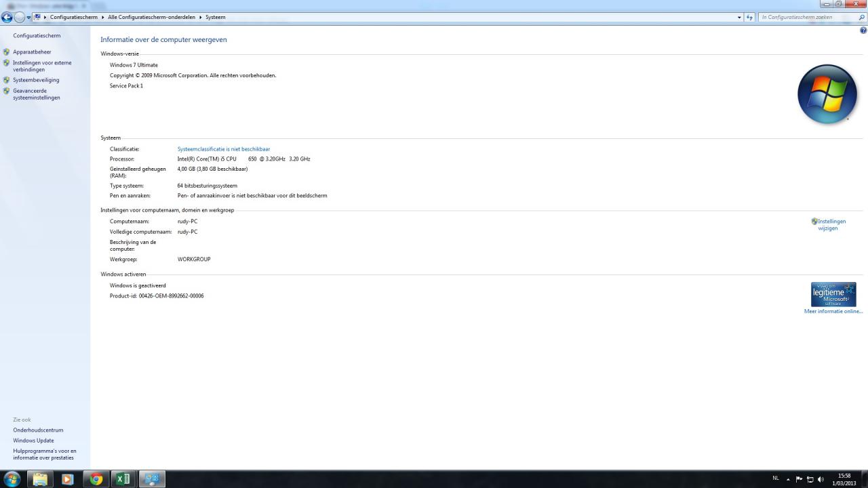Click 'Systeemclassificatie is niet beschikbaar' link
The image size is (868, 488).
(x=224, y=149)
